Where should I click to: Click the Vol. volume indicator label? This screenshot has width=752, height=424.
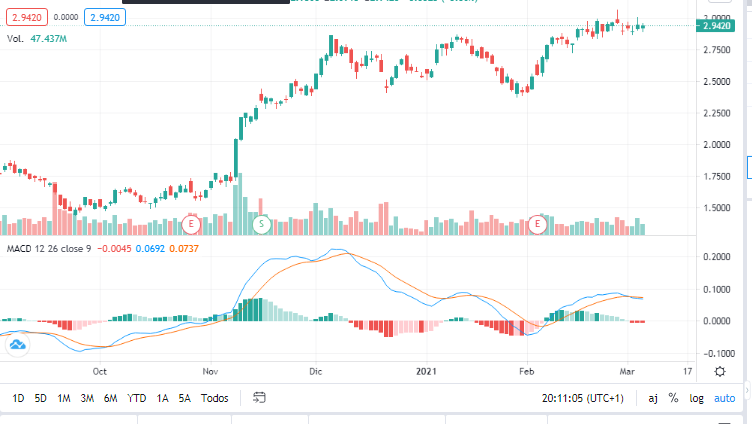click(15, 39)
